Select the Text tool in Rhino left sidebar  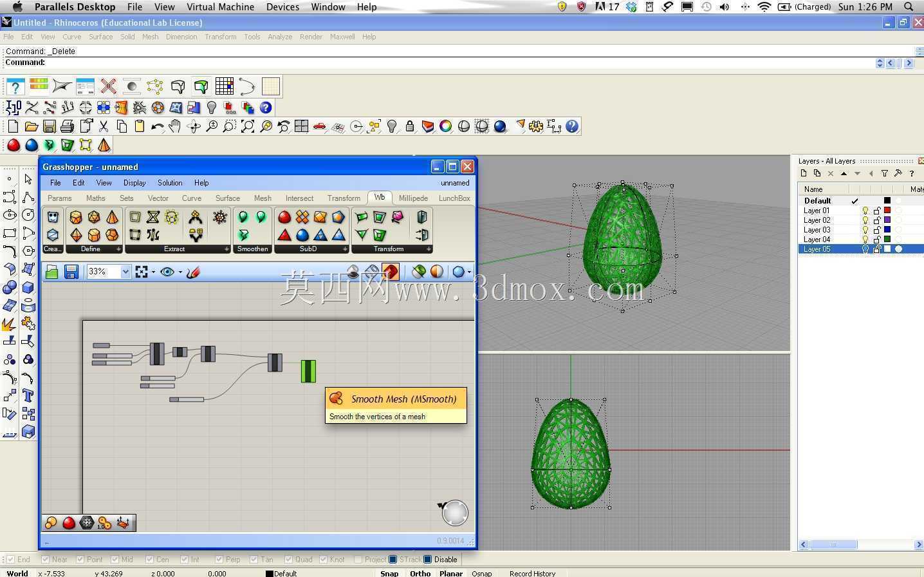pyautogui.click(x=28, y=395)
